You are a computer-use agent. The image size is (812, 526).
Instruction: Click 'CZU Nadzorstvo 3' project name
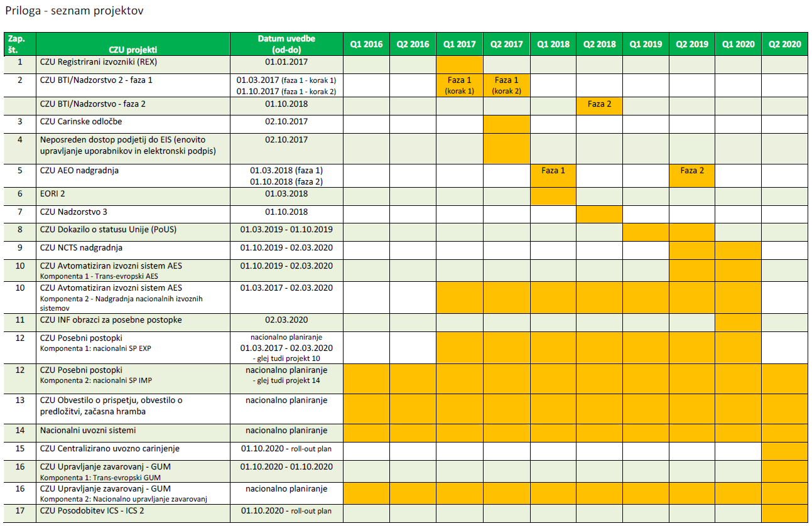(73, 212)
